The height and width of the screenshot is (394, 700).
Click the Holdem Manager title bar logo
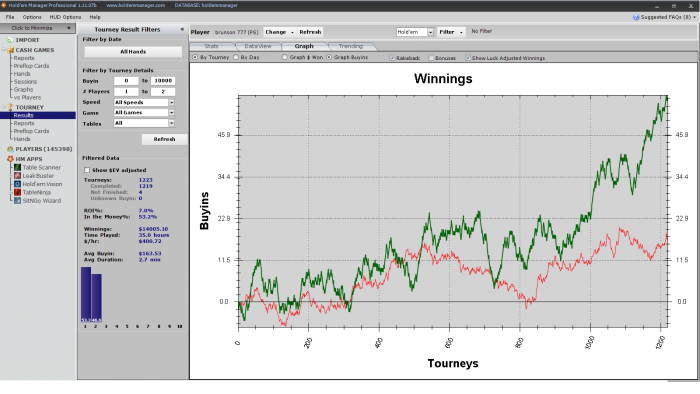coord(4,5)
